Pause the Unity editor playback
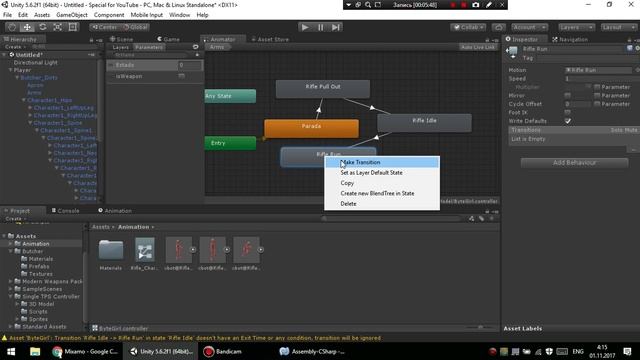Viewport: 640px width, 360px height. [320, 27]
